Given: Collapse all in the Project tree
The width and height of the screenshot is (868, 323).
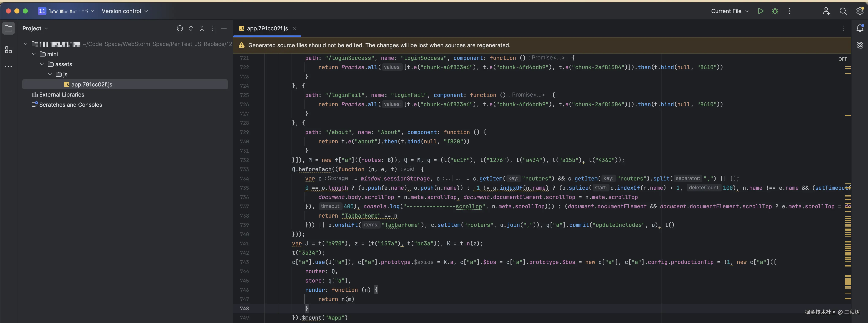Looking at the screenshot, I should click(x=202, y=28).
